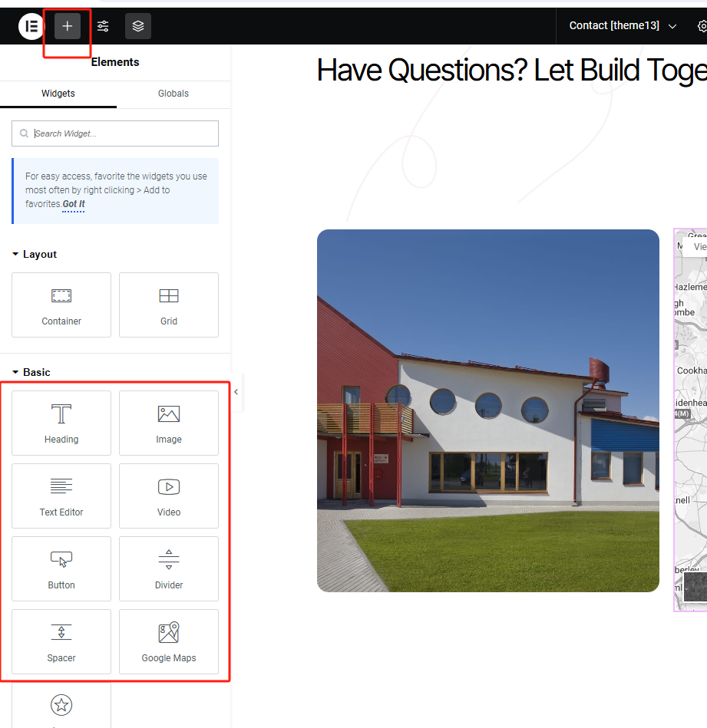The image size is (707, 728).
Task: Choose the Text Editor widget
Action: click(61, 496)
